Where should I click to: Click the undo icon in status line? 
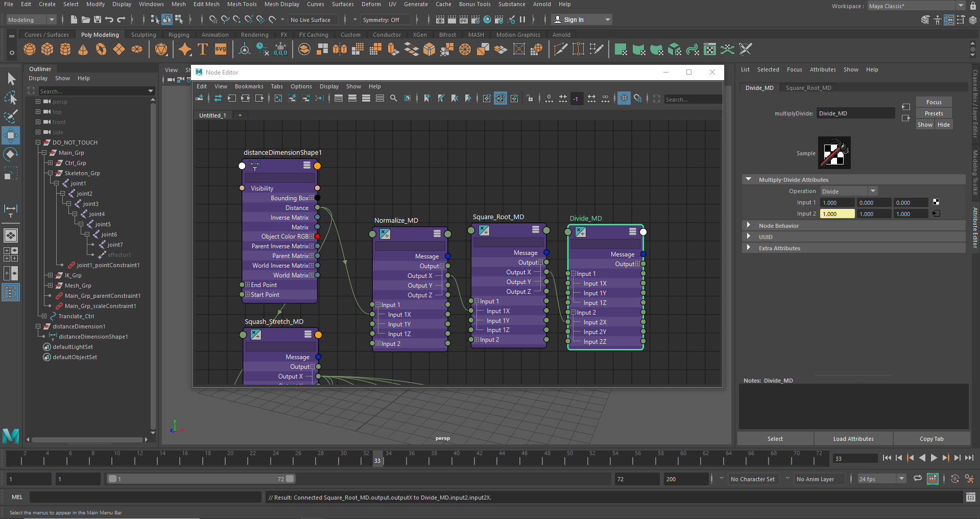pyautogui.click(x=109, y=19)
